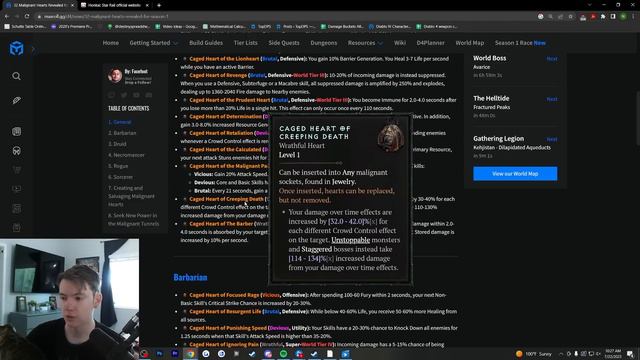Reload the page with the refresh icon
640x360 pixels.
(x=27, y=16)
